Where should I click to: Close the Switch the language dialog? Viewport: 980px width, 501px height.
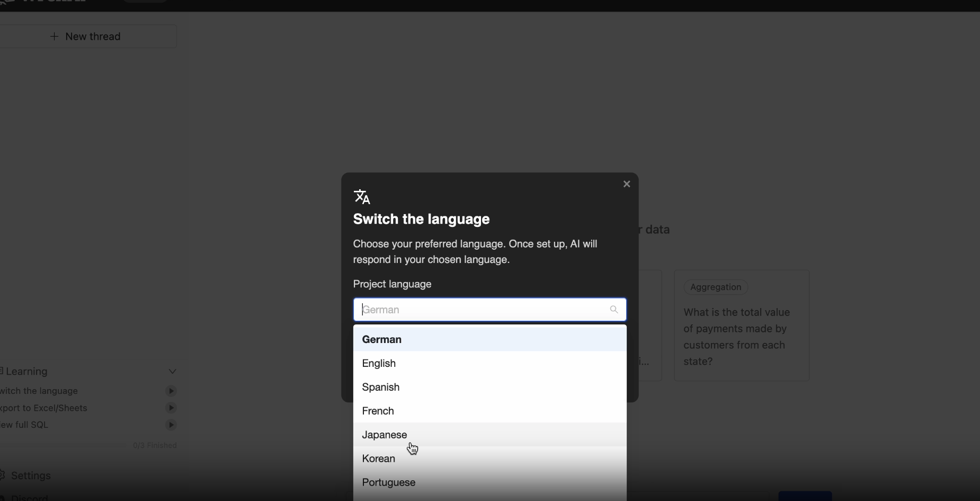627,184
